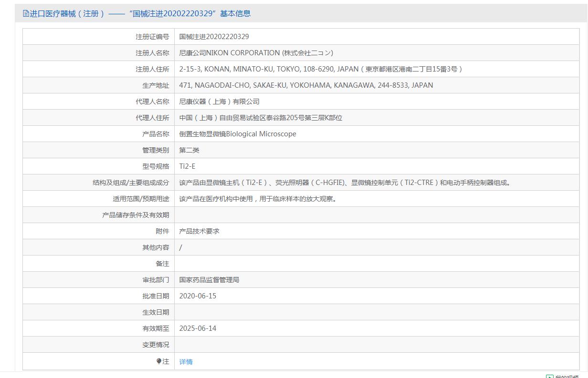
Task: Click the slash value in 其他内容 row
Action: (x=180, y=247)
